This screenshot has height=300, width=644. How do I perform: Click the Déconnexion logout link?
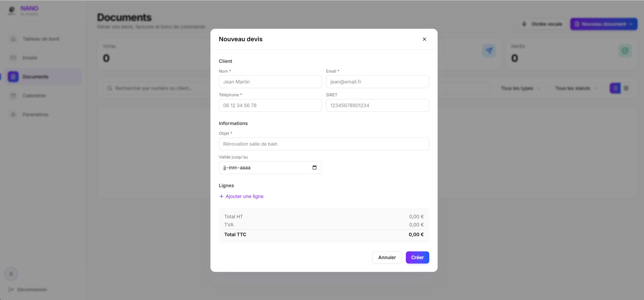pos(28,290)
